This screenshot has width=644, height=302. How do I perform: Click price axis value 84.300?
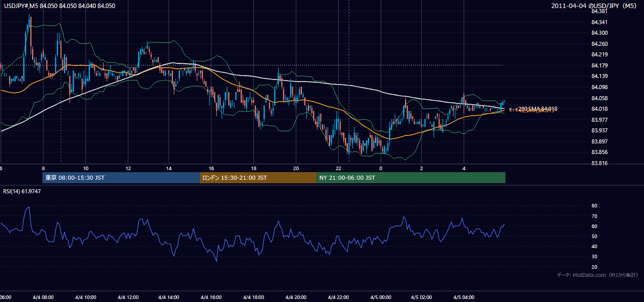pyautogui.click(x=599, y=33)
